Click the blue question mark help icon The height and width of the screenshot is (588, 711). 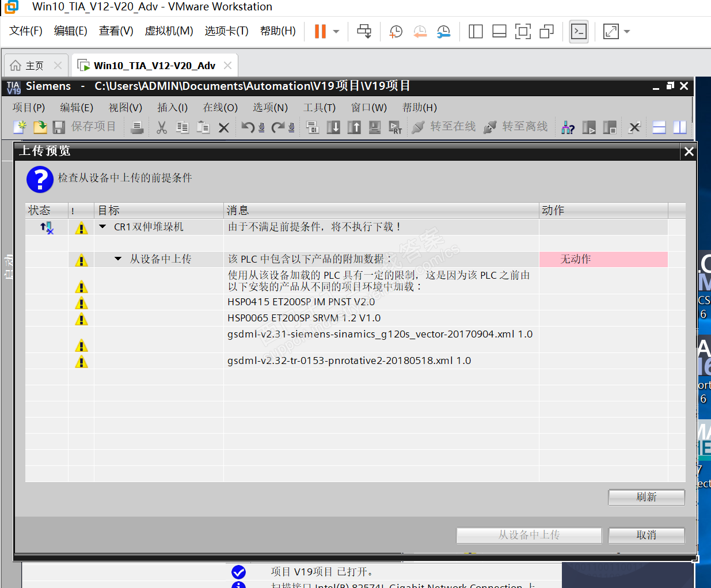40,179
